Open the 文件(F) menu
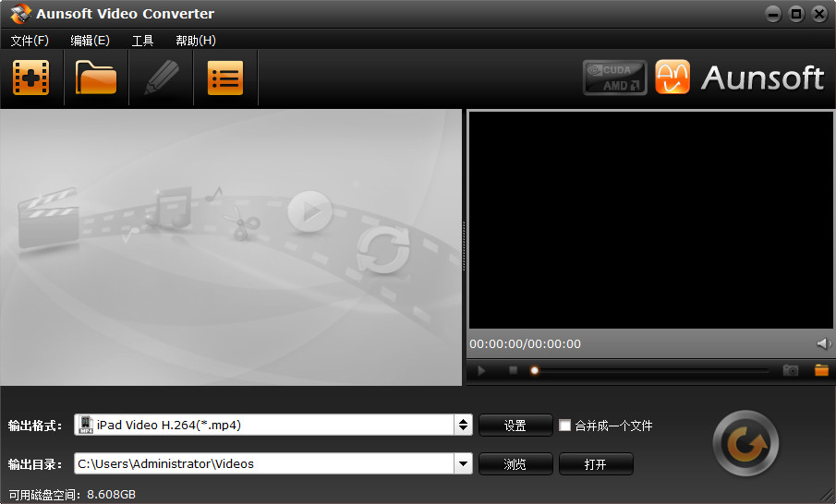This screenshot has height=504, width=836. point(30,41)
